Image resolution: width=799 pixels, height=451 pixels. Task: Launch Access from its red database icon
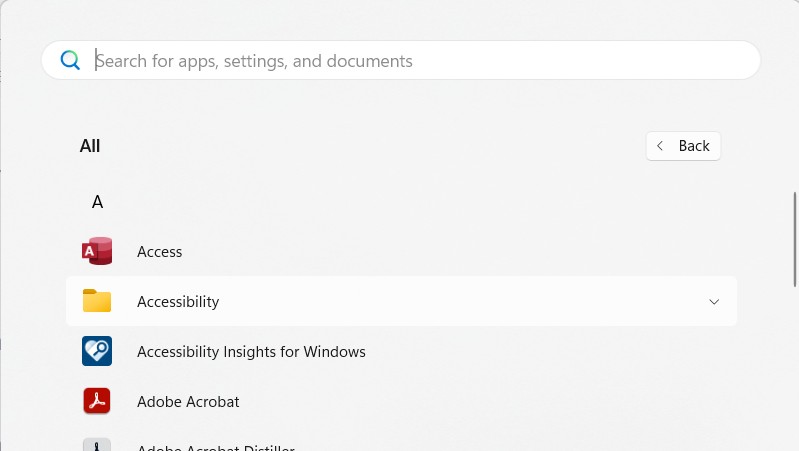tap(97, 251)
